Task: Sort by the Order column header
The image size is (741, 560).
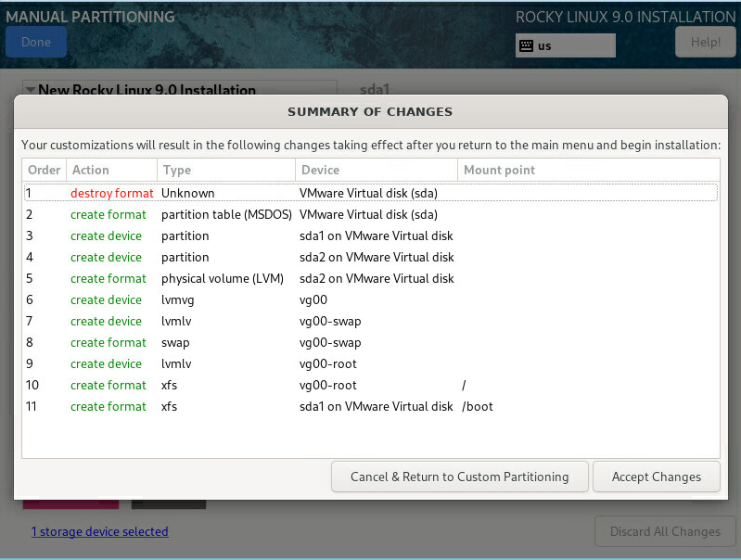Action: click(44, 170)
